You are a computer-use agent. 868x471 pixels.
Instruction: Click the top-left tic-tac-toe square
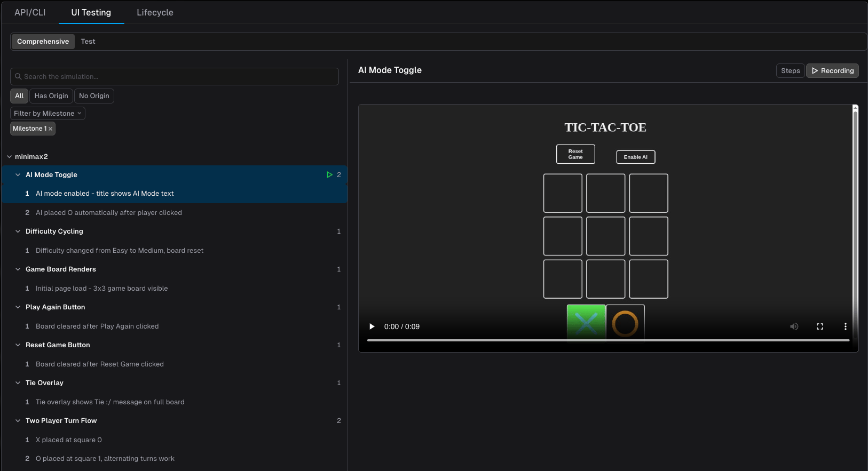click(563, 193)
